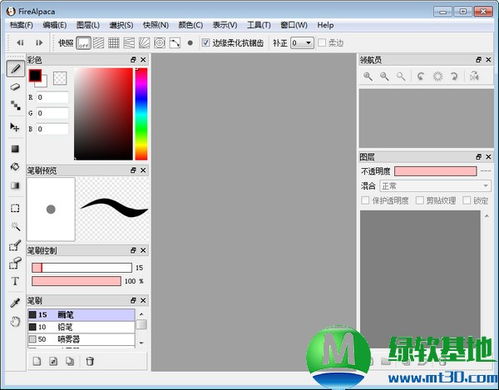Select the Dot pixel tool
The image size is (499, 390).
point(15,105)
